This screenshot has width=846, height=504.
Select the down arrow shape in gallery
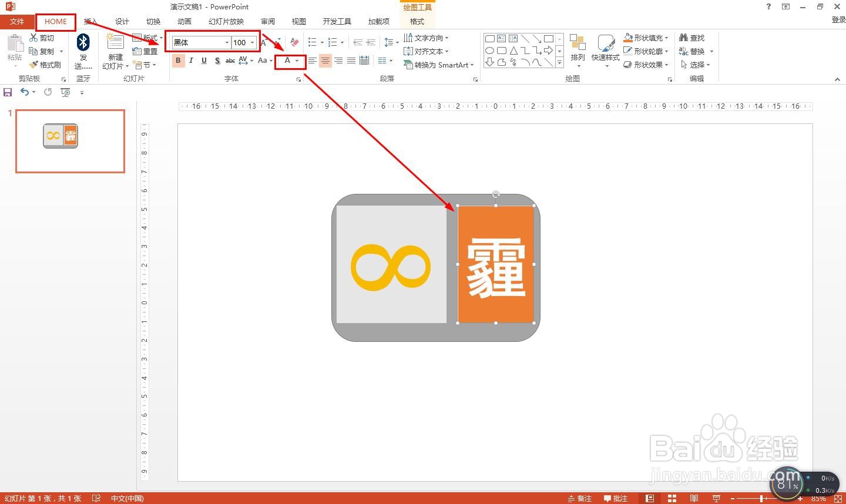tap(489, 62)
